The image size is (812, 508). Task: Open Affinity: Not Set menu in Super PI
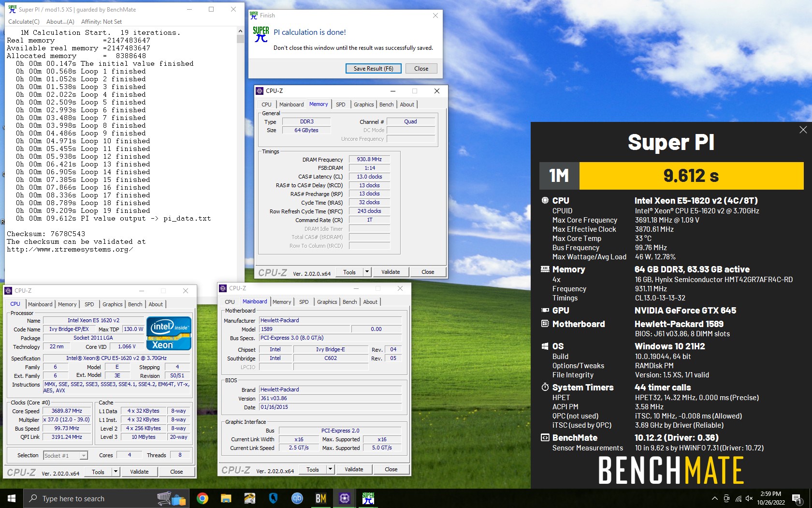point(101,21)
